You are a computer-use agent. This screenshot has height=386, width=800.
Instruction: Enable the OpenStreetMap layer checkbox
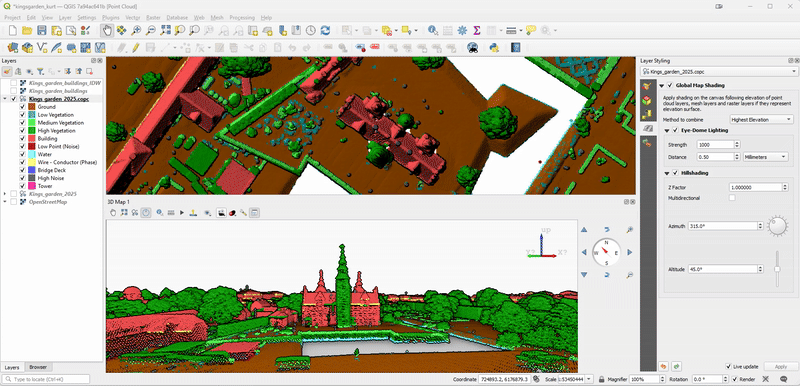pyautogui.click(x=14, y=202)
